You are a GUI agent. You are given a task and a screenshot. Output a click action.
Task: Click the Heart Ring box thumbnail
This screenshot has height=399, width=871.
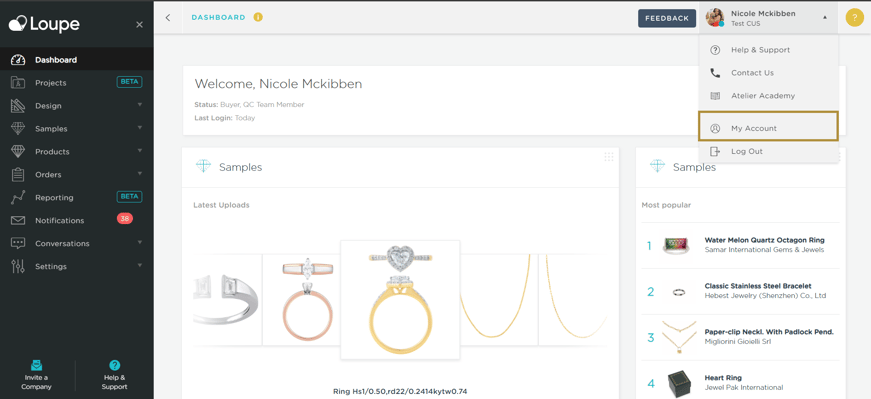tap(680, 383)
